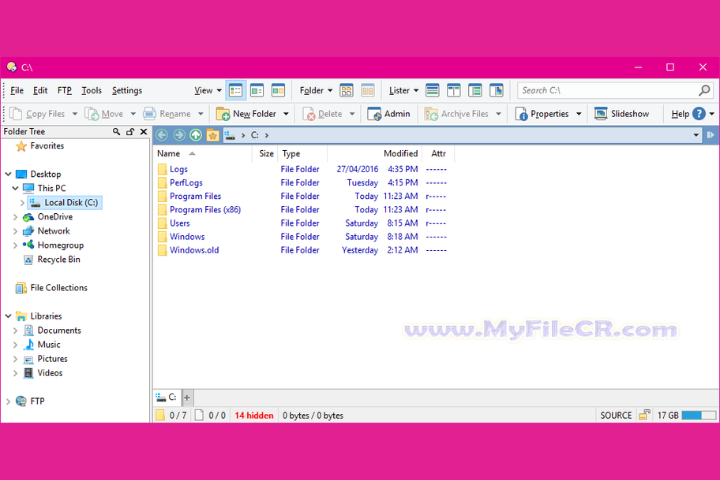720x480 pixels.
Task: Open the File menu
Action: pos(17,90)
